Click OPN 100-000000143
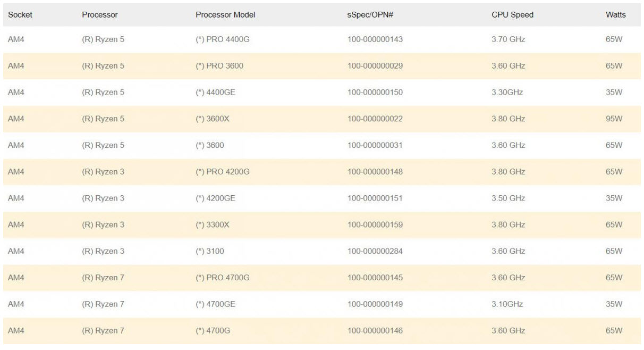The width and height of the screenshot is (644, 350). click(x=375, y=39)
